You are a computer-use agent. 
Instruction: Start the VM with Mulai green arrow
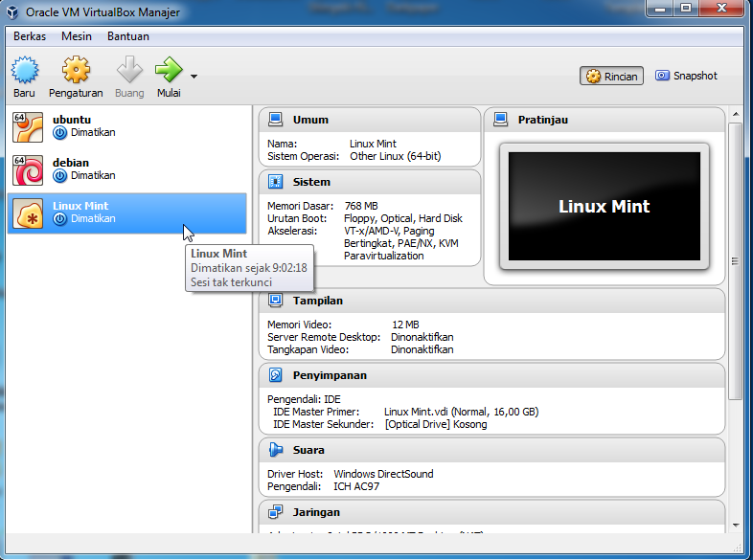(x=169, y=70)
